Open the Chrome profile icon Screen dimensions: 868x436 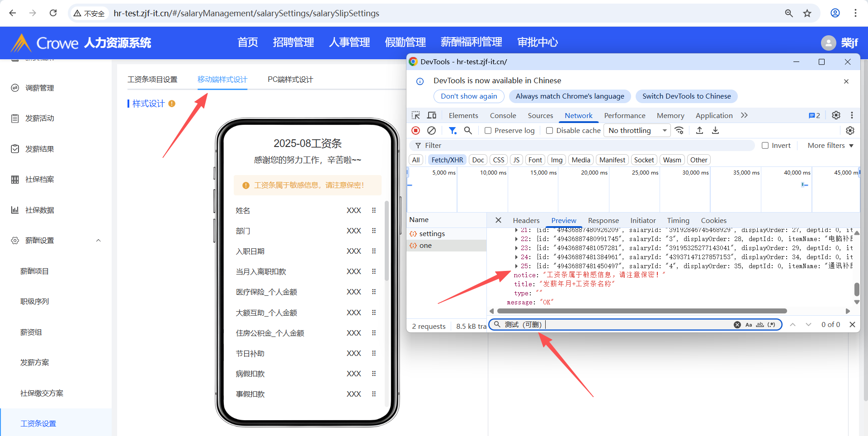(835, 13)
